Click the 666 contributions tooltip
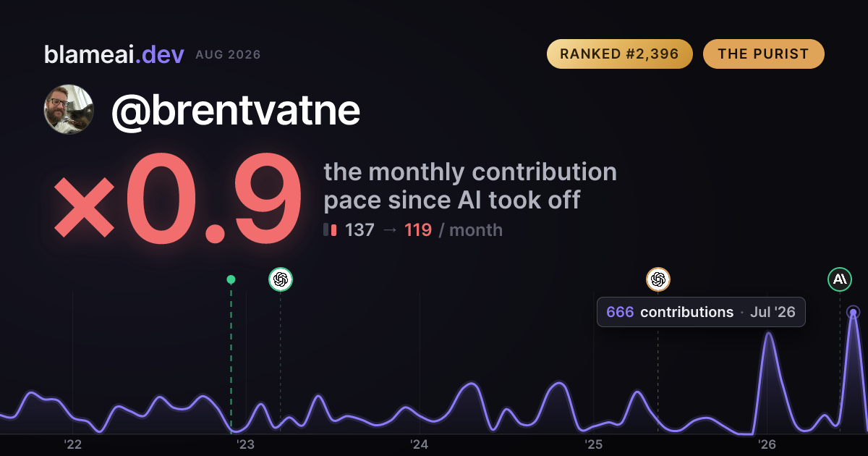 click(x=701, y=312)
